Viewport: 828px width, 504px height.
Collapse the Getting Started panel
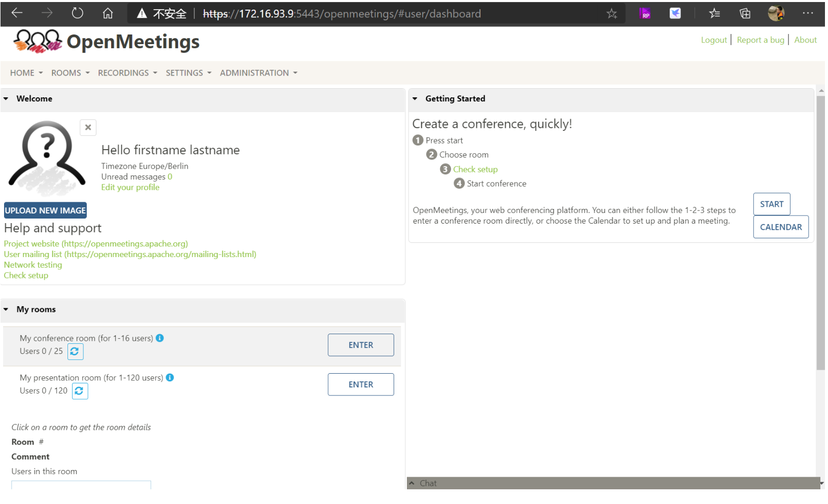(x=415, y=99)
